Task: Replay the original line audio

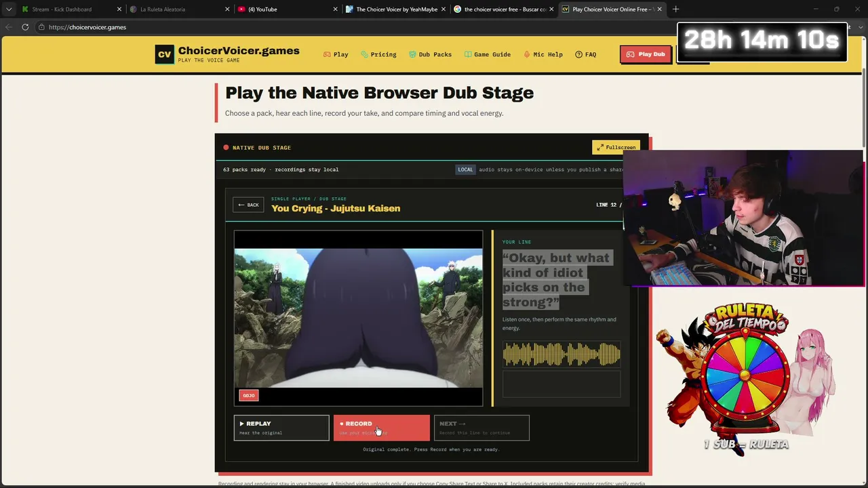Action: coord(281,428)
